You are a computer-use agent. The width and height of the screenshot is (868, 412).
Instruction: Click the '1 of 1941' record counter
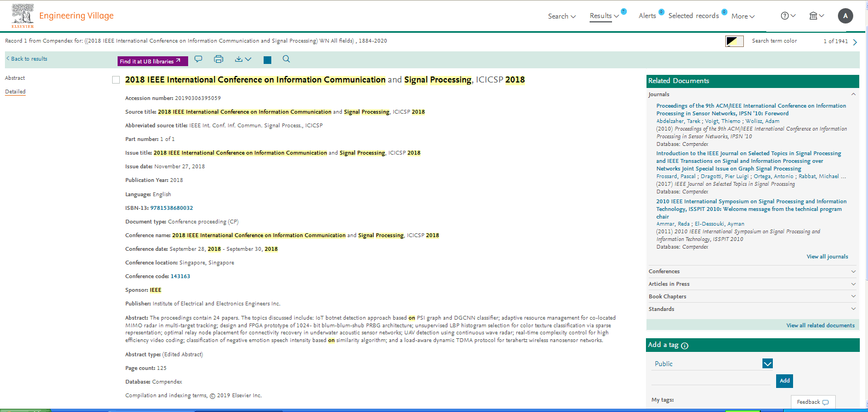[x=836, y=42]
